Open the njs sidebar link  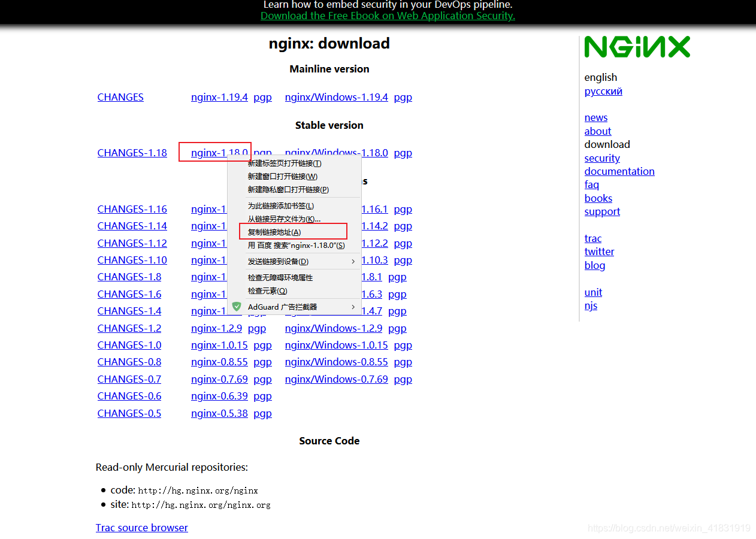pyautogui.click(x=591, y=305)
